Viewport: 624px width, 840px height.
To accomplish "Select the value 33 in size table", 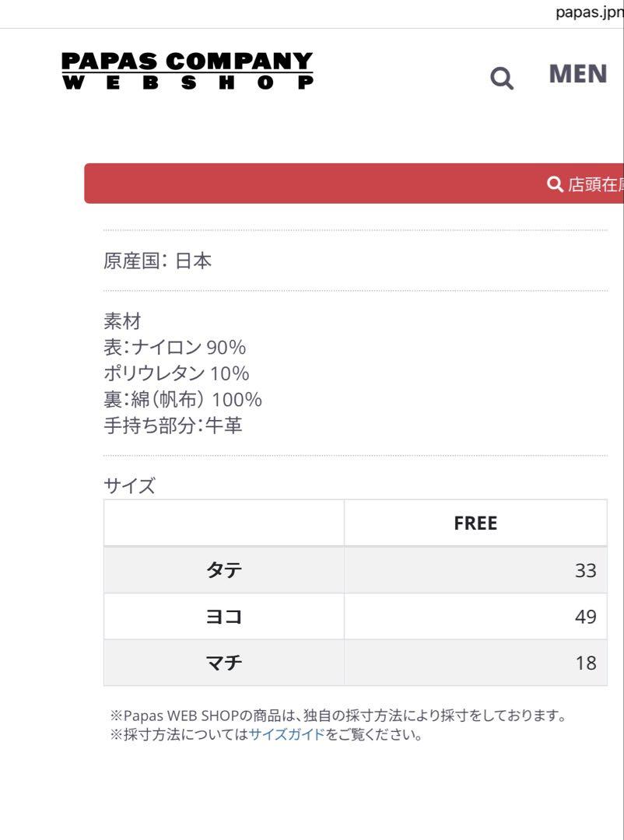I will 585,571.
